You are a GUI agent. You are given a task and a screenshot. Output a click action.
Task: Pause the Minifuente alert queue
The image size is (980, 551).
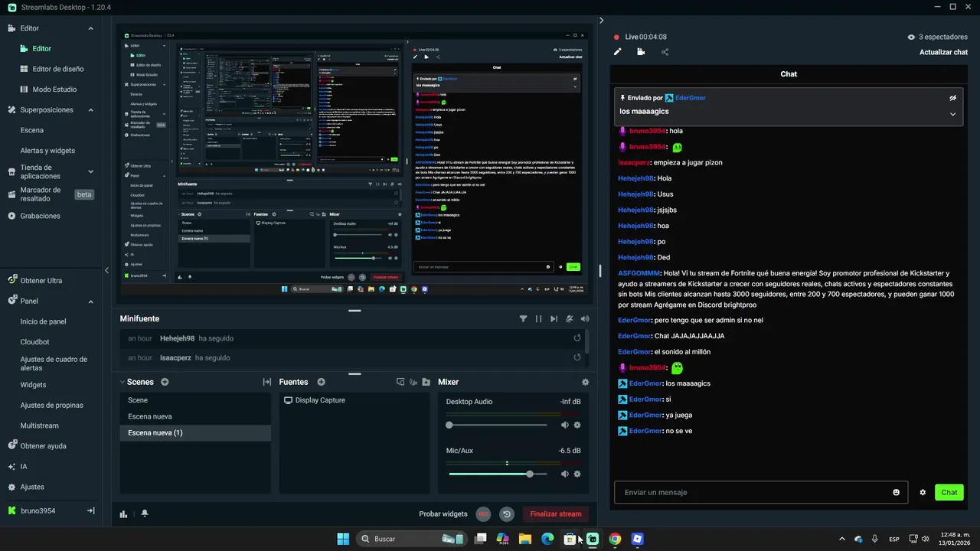[x=538, y=318]
